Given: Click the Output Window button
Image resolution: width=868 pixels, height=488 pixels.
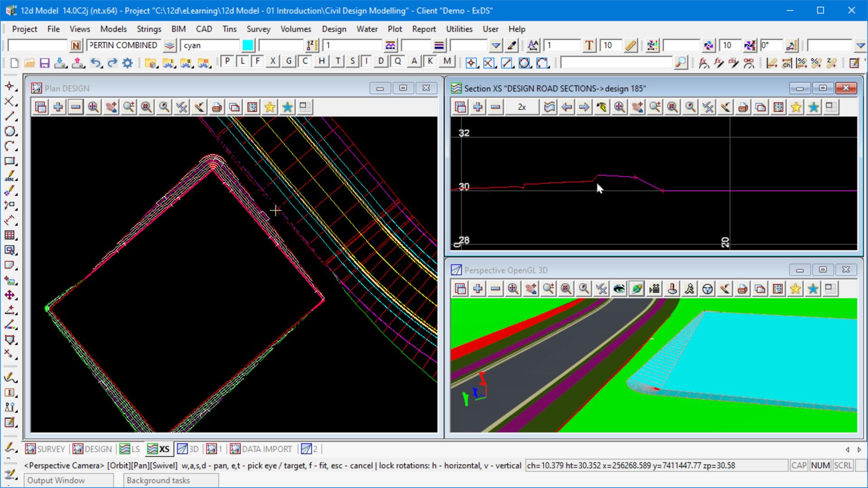Looking at the screenshot, I should [x=68, y=480].
